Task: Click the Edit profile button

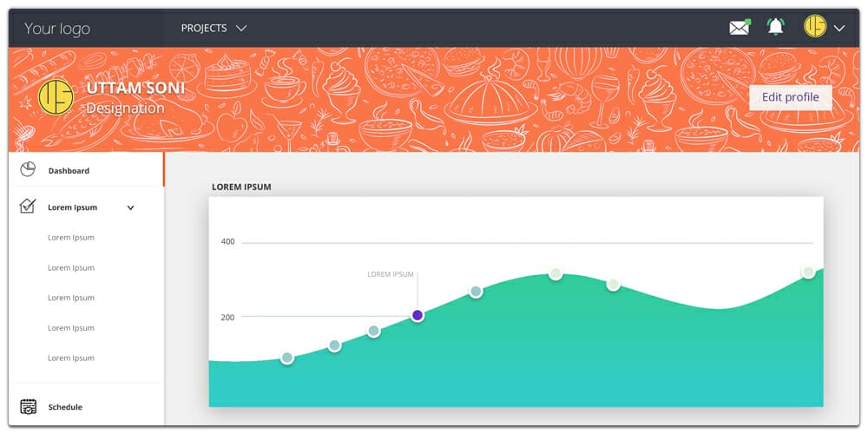Action: [790, 97]
